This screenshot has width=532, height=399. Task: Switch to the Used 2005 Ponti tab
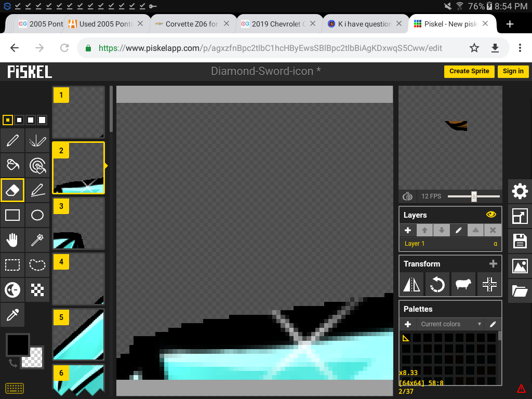[106, 24]
